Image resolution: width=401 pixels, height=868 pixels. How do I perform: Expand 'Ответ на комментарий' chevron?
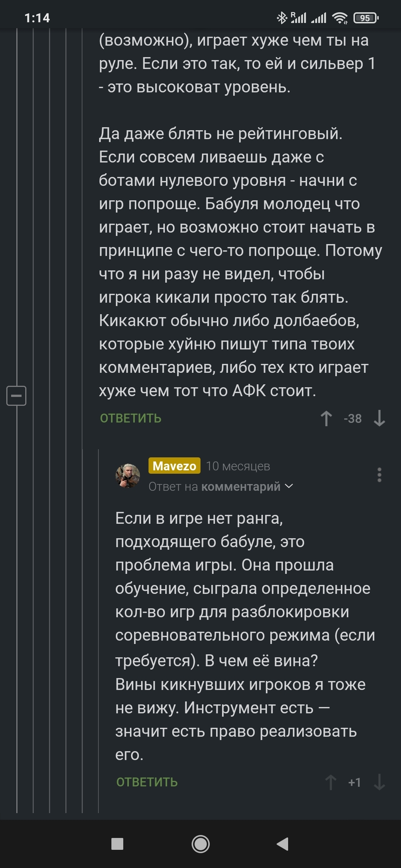pyautogui.click(x=289, y=486)
